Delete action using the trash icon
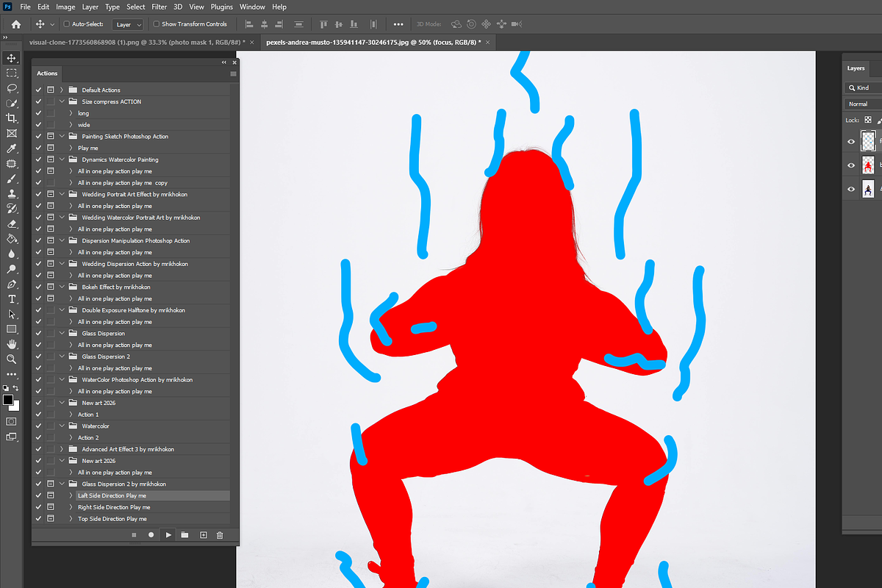The image size is (882, 588). pyautogui.click(x=220, y=535)
